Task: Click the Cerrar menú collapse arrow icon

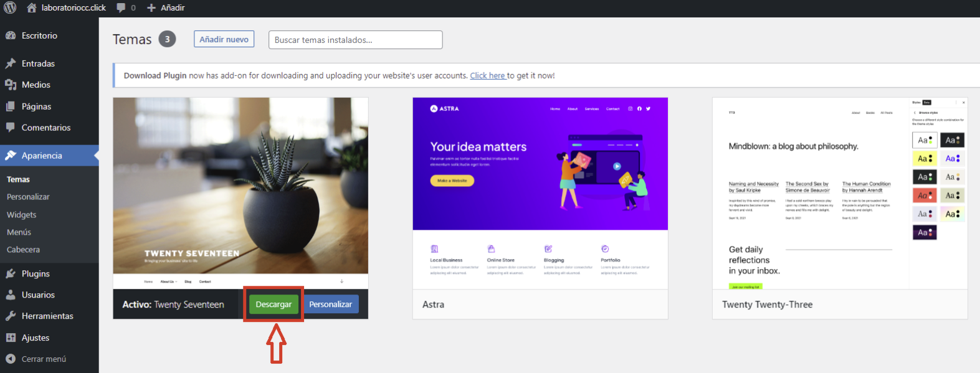Action: (x=11, y=359)
